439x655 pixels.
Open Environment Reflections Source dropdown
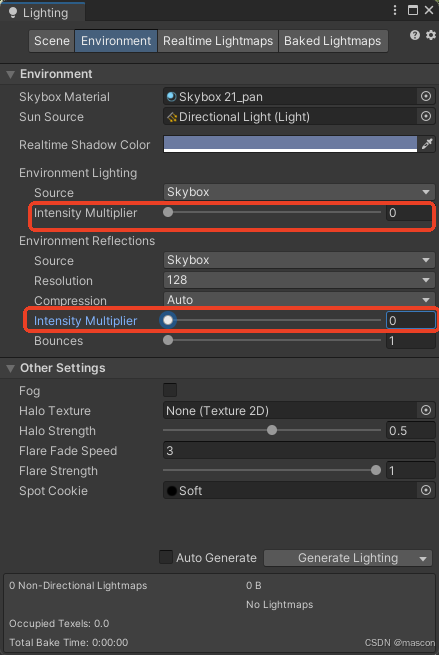[299, 260]
